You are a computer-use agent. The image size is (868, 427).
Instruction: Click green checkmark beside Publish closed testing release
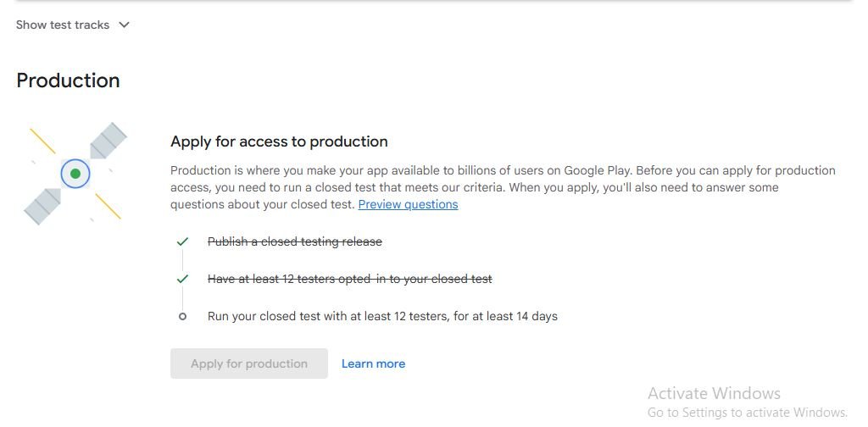click(x=182, y=241)
